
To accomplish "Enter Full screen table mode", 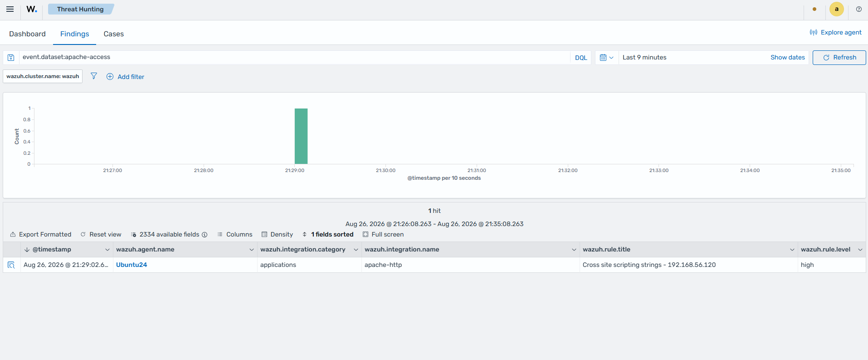I will point(383,235).
